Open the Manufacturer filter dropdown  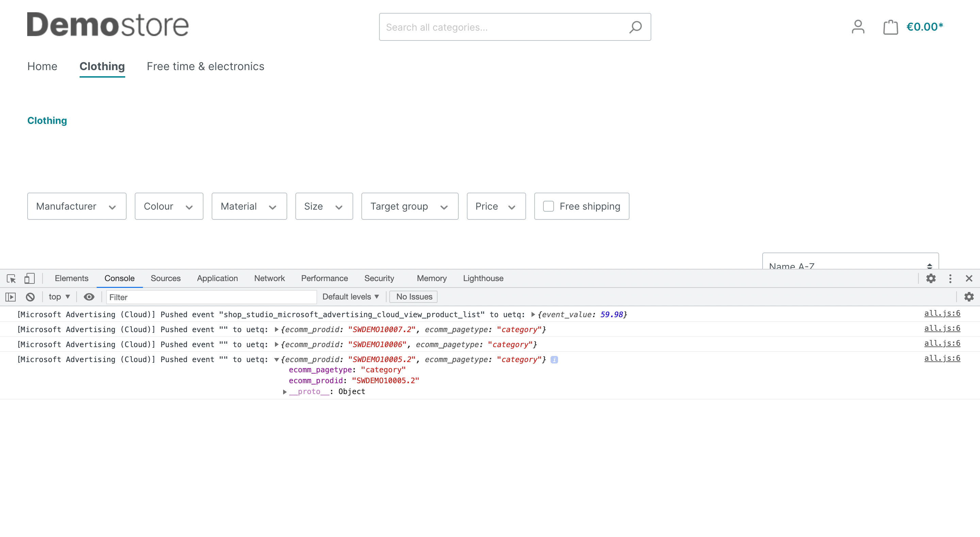pyautogui.click(x=77, y=206)
